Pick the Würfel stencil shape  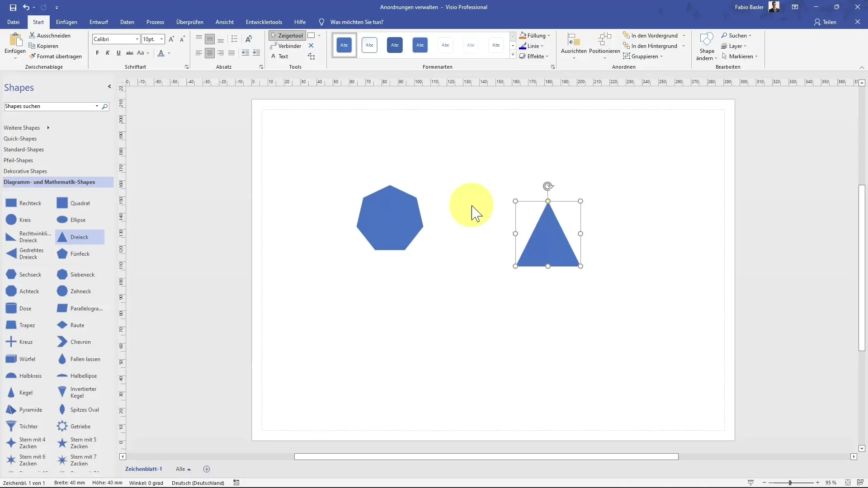[21, 359]
